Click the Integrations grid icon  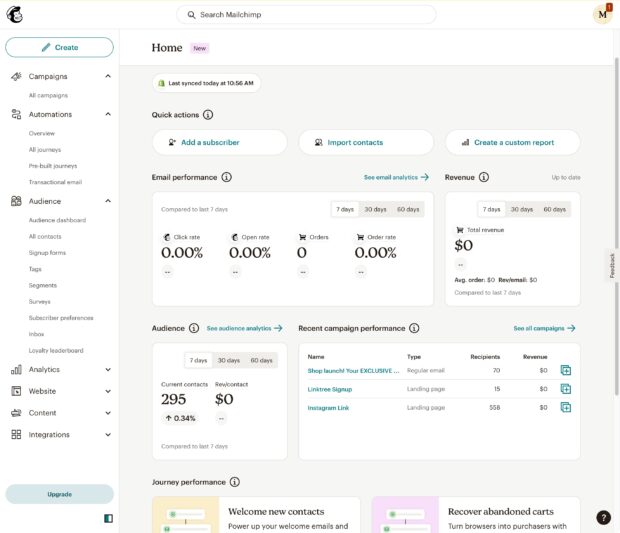click(x=16, y=435)
